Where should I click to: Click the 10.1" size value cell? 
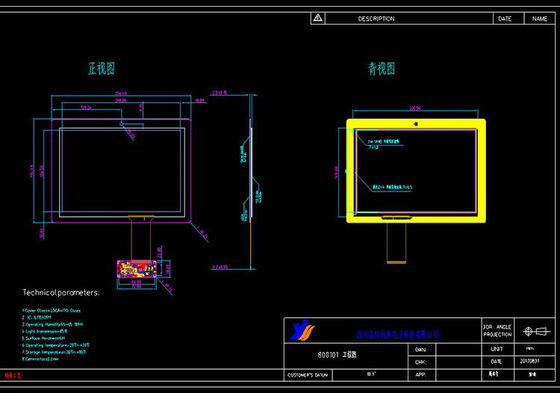pyautogui.click(x=370, y=375)
